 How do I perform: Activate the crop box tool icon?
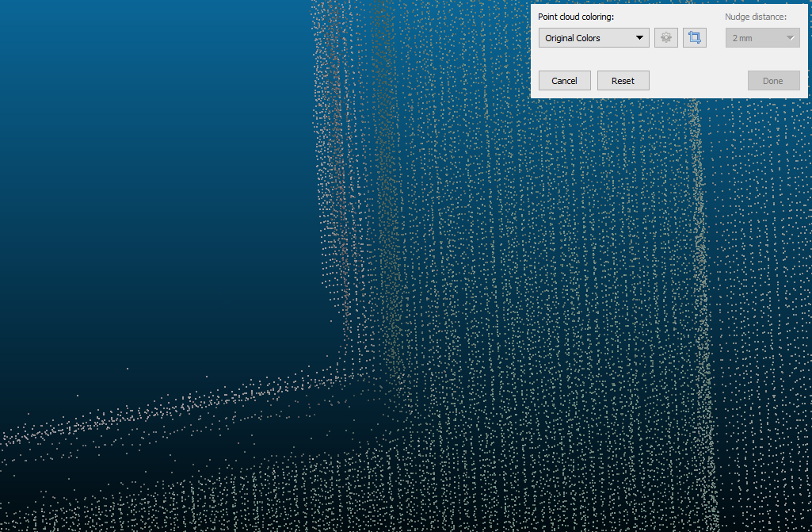(695, 38)
